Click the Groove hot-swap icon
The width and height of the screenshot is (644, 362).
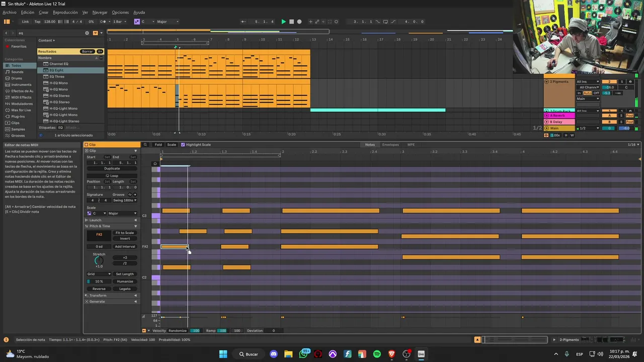(130, 195)
